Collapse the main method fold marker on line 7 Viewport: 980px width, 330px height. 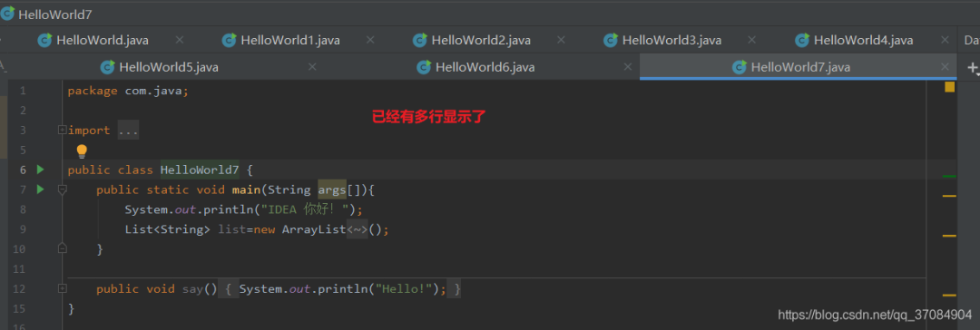(62, 189)
